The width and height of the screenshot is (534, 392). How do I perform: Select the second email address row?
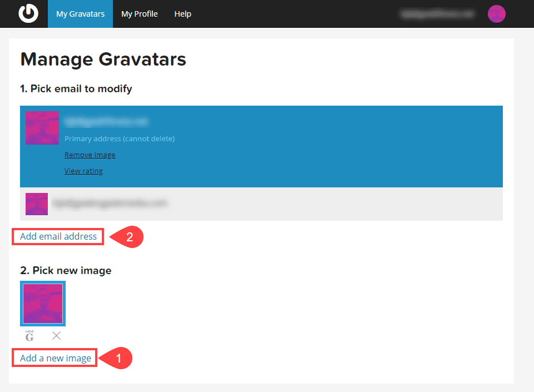point(261,204)
